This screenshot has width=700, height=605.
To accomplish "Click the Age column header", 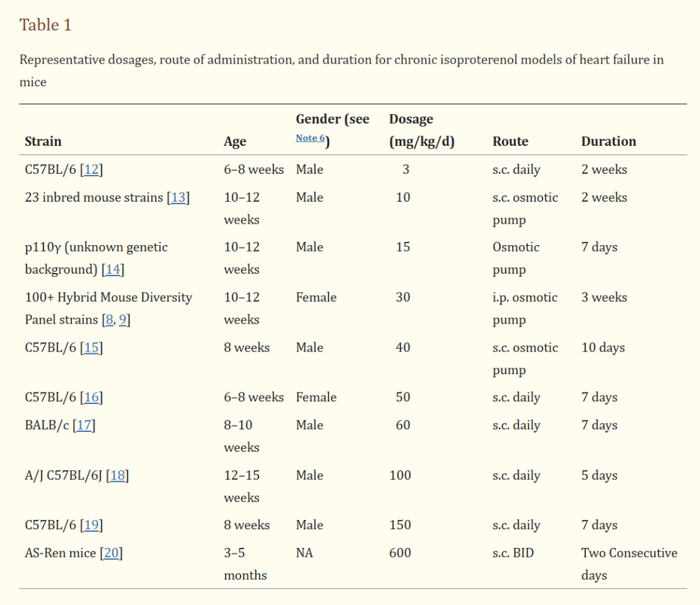I will pos(235,141).
